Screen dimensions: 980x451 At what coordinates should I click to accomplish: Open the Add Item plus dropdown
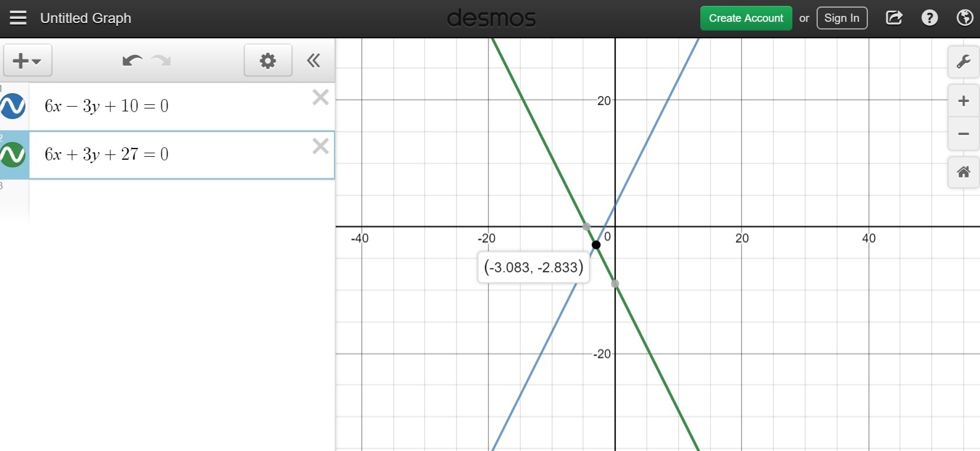[28, 60]
